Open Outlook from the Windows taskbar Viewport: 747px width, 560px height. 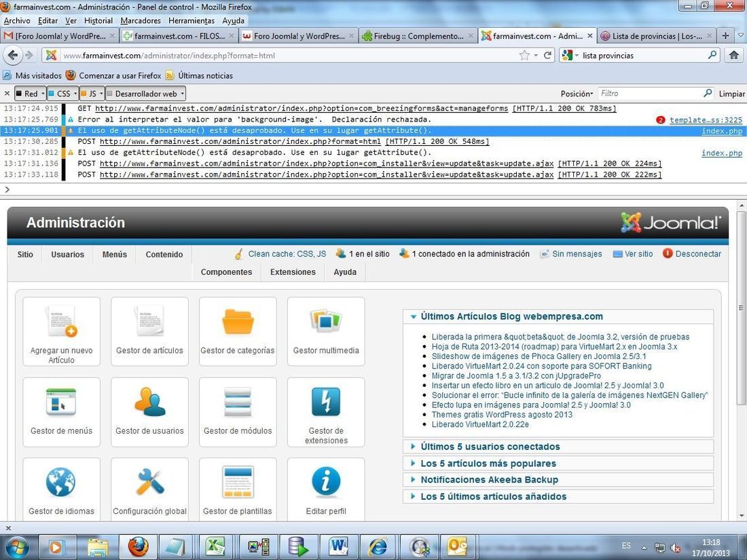point(459,547)
